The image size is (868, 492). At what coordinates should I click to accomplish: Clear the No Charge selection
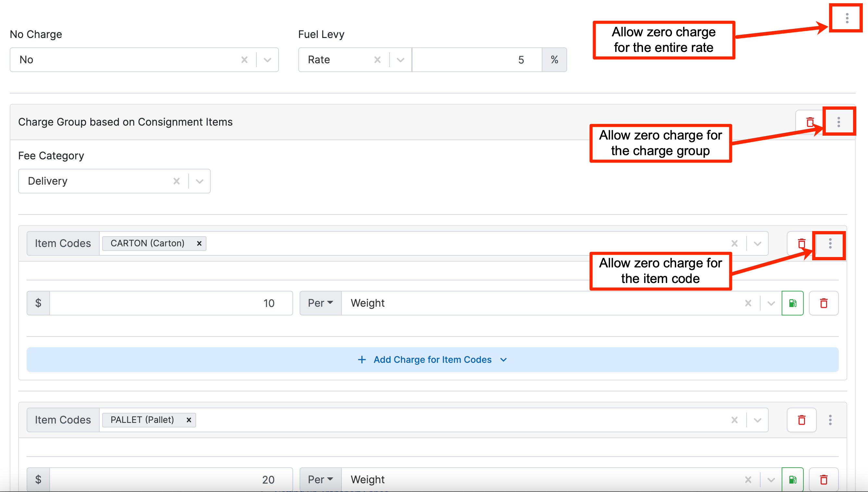coord(244,60)
